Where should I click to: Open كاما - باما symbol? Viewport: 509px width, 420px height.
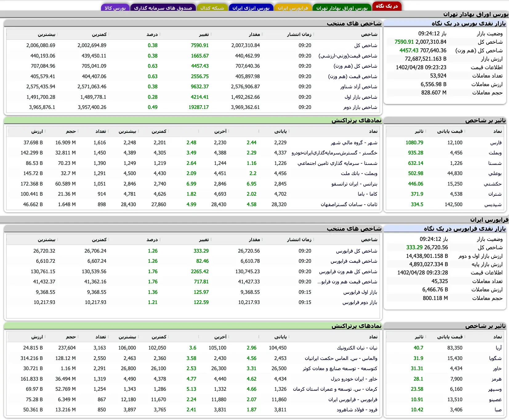pyautogui.click(x=367, y=194)
